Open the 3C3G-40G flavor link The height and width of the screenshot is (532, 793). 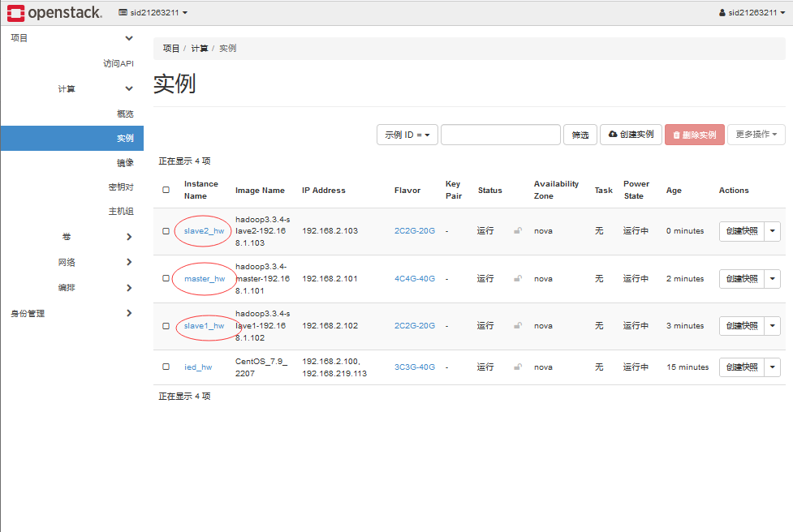pos(414,367)
